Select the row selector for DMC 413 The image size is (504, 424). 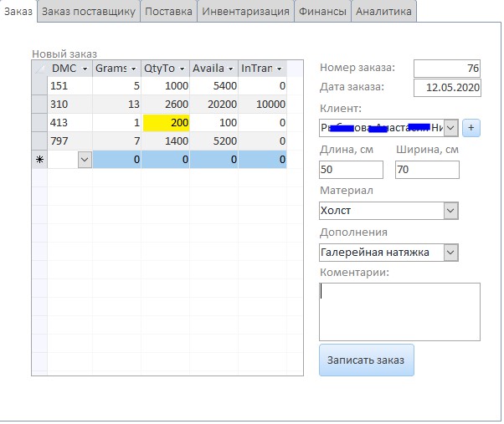(39, 123)
